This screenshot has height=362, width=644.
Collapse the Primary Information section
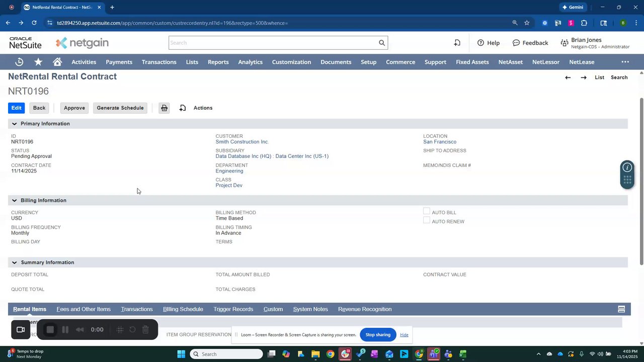[x=14, y=124]
